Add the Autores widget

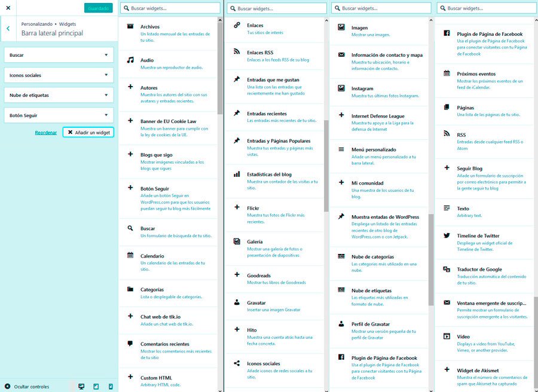168,94
